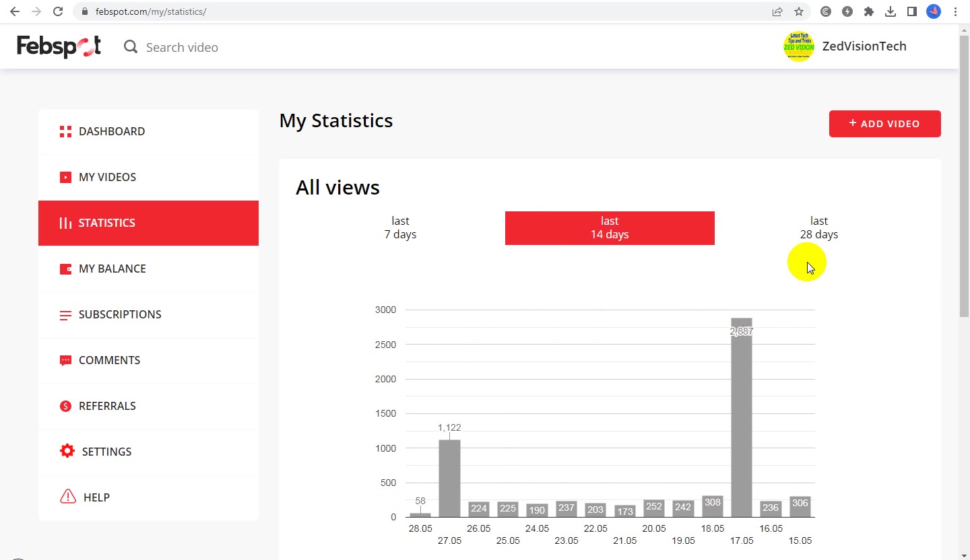Open Settings via the gear icon
Viewport: 970px width, 560px height.
pos(67,451)
